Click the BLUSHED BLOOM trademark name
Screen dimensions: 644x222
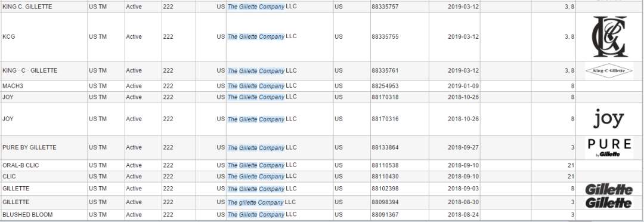(27, 215)
